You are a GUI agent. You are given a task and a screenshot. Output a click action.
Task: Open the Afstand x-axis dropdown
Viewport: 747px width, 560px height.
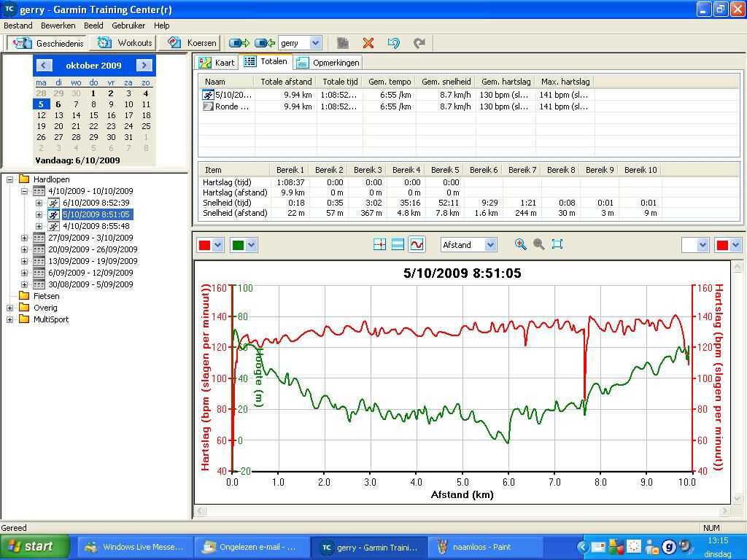tap(490, 245)
